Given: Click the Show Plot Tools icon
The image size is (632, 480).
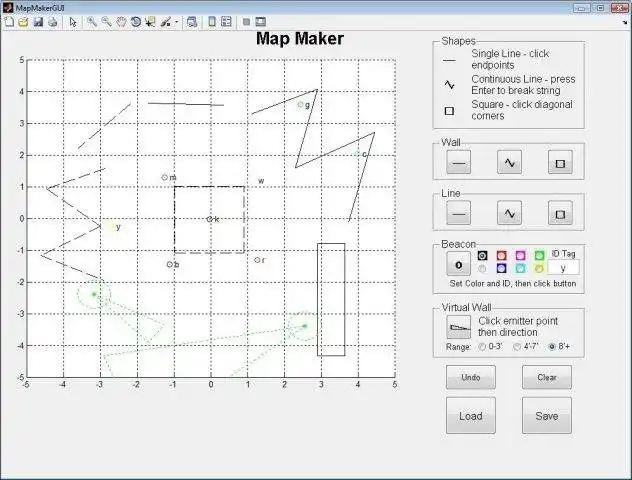Looking at the screenshot, I should (261, 22).
